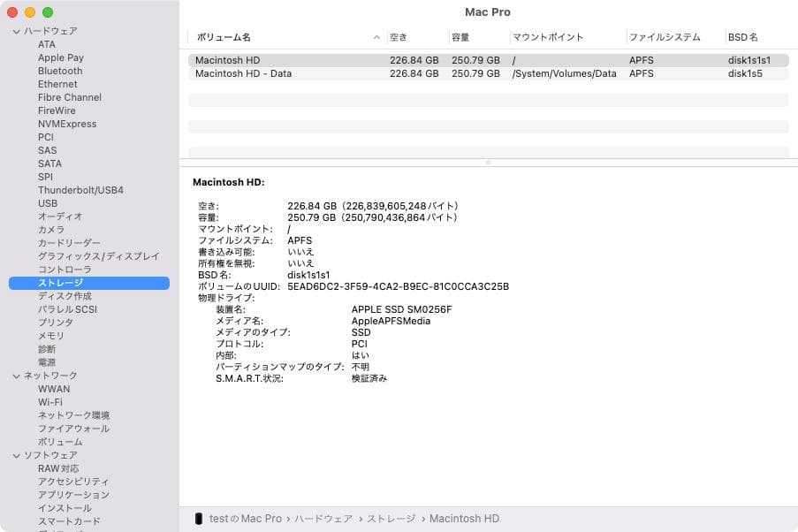Click the sort chevron on ボリューム名 header
Screen dimensions: 798x532
[377, 37]
